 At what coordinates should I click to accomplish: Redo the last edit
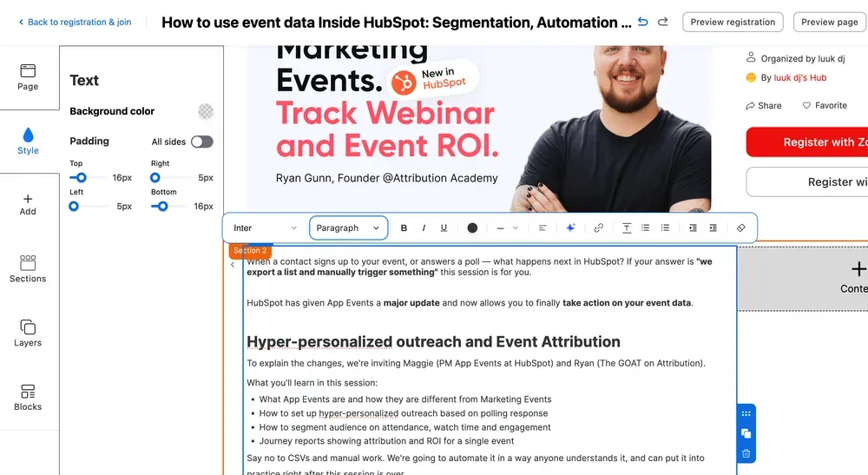pos(662,23)
